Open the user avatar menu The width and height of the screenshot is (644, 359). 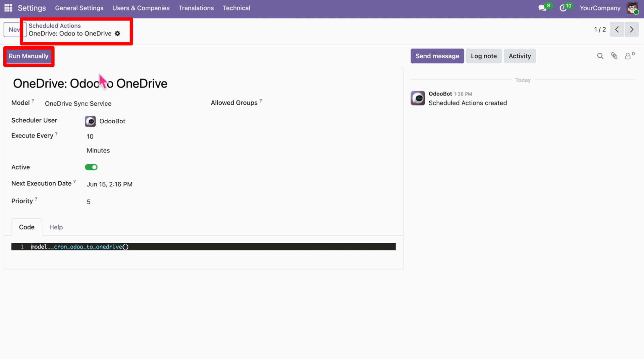coord(632,8)
